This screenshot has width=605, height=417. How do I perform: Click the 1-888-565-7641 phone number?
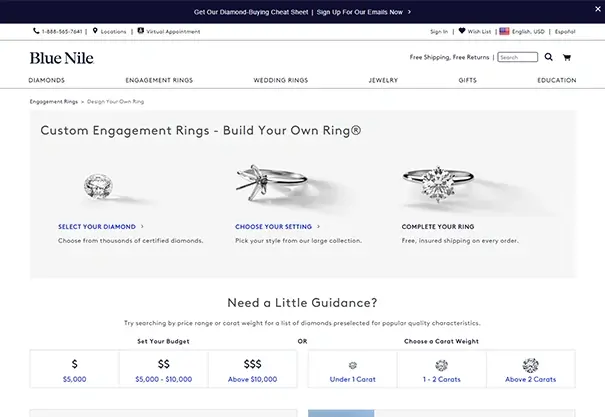coord(62,32)
